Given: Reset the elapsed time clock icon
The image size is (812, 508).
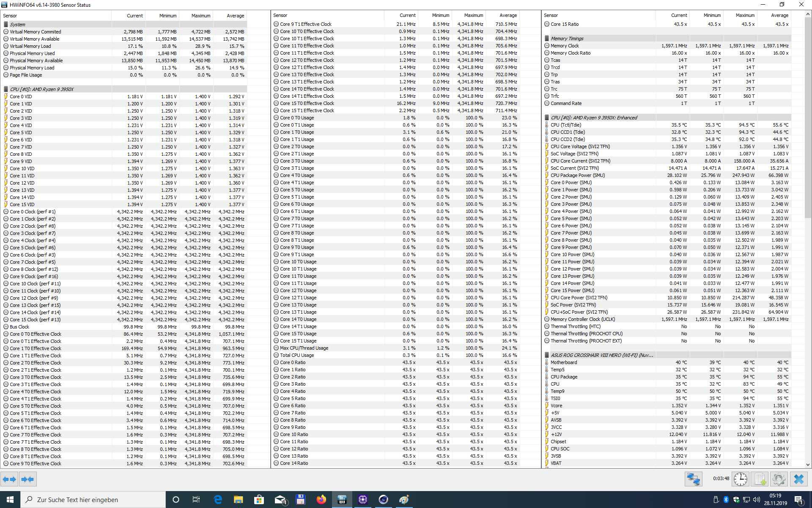Looking at the screenshot, I should click(741, 479).
